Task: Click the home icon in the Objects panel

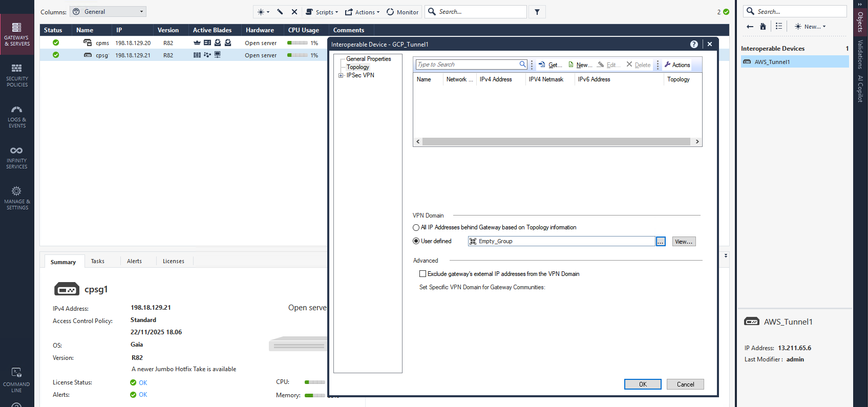Action: (x=763, y=27)
